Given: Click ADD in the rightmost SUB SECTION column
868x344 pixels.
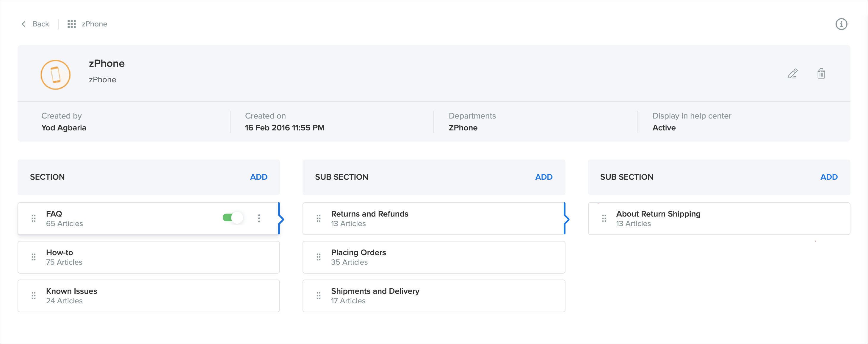Looking at the screenshot, I should [x=828, y=177].
